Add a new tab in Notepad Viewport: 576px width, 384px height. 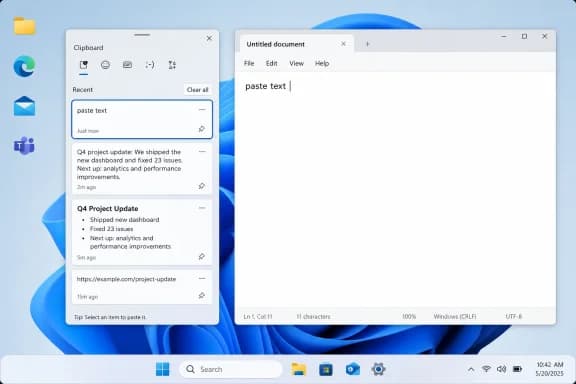[x=367, y=44]
